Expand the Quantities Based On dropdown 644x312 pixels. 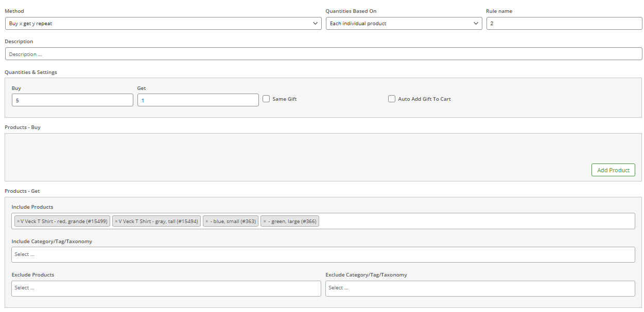pyautogui.click(x=404, y=24)
